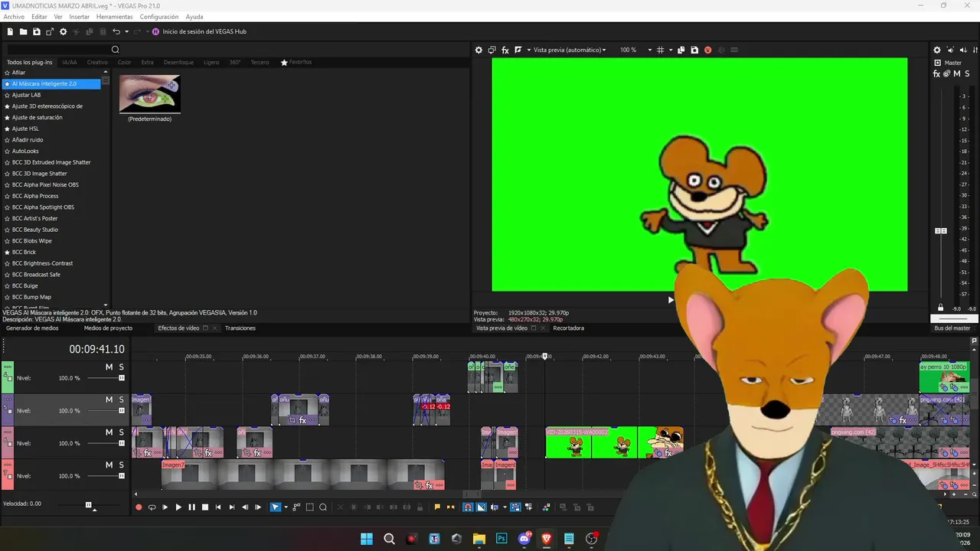Adjust the Velocidad playback rate slider
Image resolution: width=980 pixels, height=551 pixels.
click(89, 505)
